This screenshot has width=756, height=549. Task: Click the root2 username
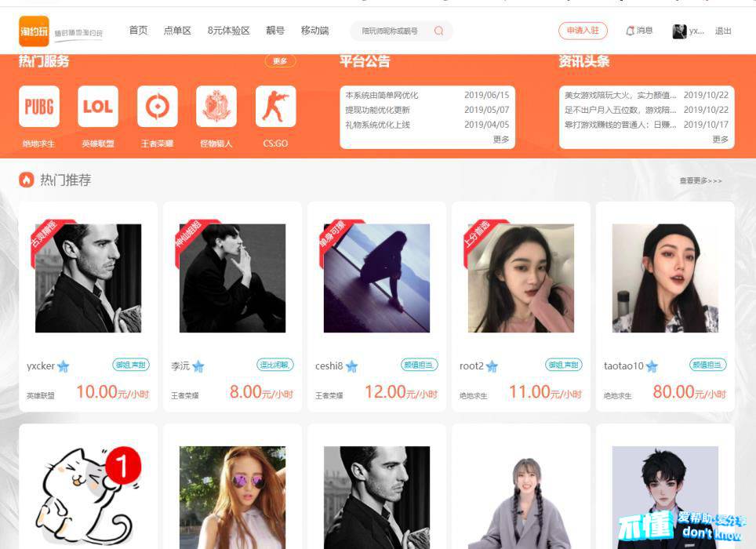[471, 365]
